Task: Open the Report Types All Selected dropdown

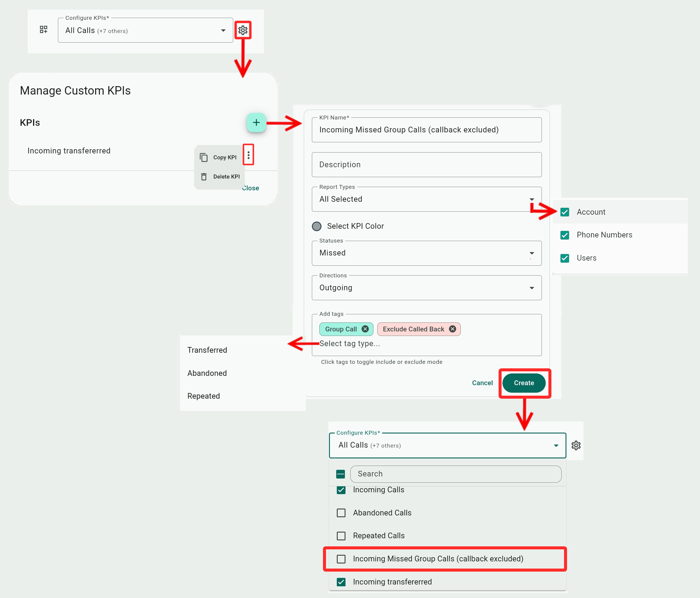Action: pyautogui.click(x=426, y=199)
